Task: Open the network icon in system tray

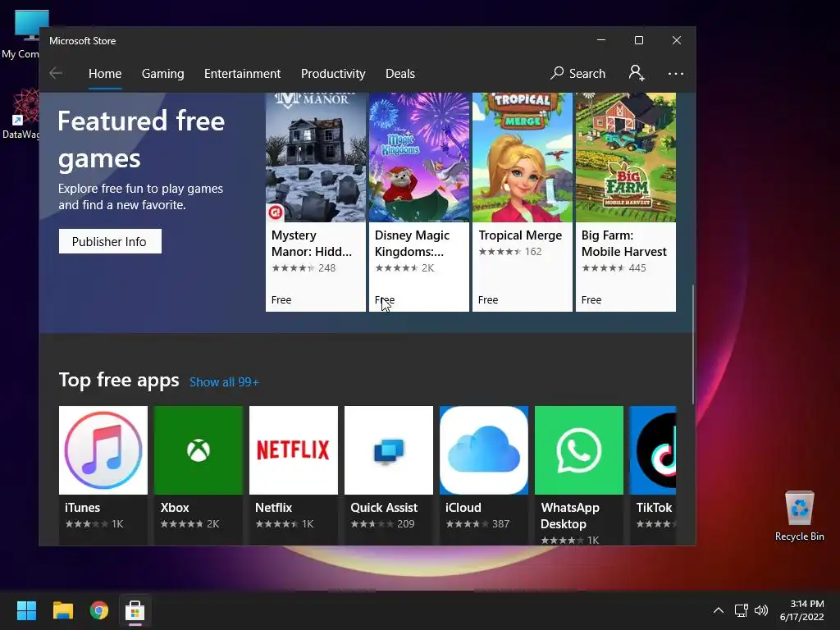Action: [x=742, y=610]
